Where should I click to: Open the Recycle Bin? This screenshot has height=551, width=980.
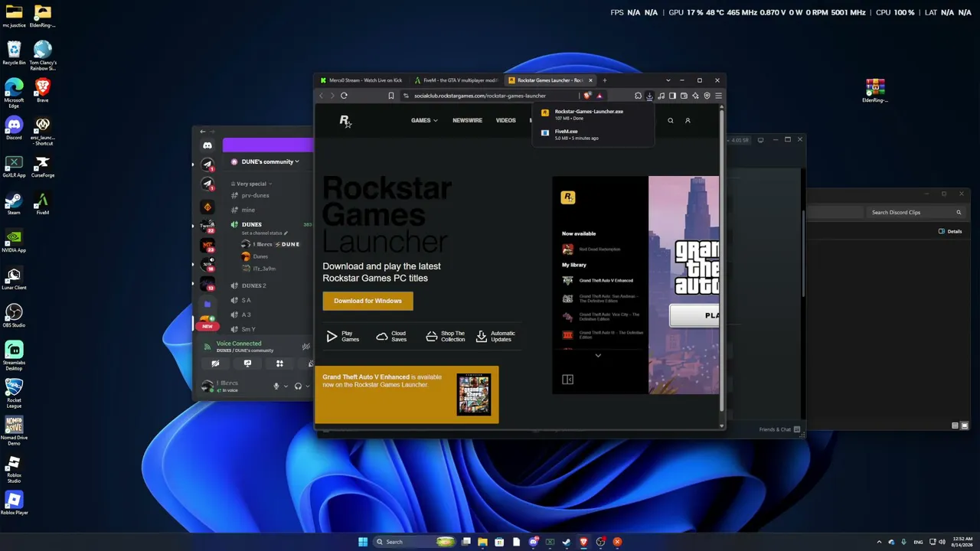(x=14, y=54)
